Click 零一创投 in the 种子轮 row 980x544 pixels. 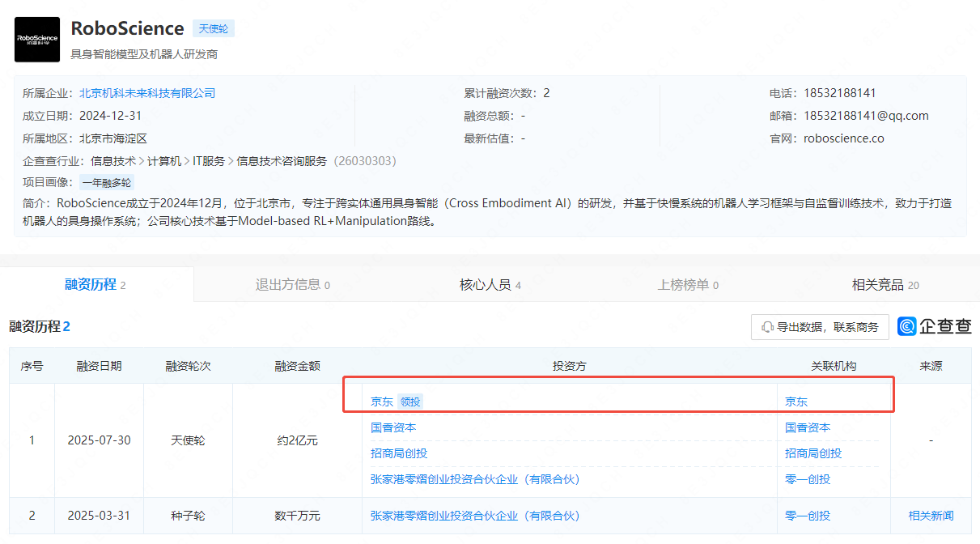pos(808,516)
